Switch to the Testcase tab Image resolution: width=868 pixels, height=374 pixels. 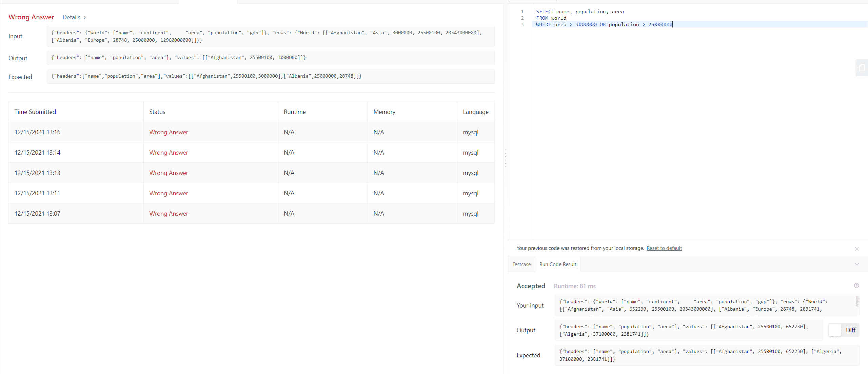pos(521,264)
